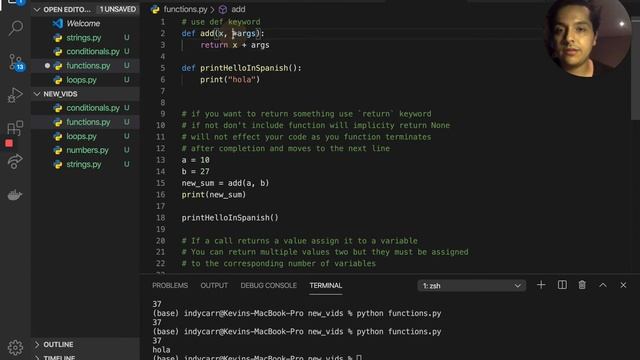Image resolution: width=640 pixels, height=360 pixels.
Task: Select the Terminal tab
Action: coord(326,285)
